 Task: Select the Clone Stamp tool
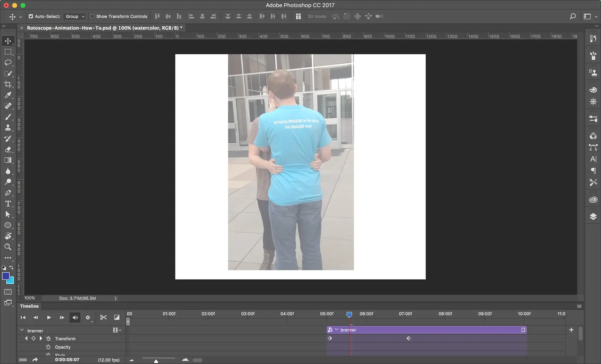(8, 128)
